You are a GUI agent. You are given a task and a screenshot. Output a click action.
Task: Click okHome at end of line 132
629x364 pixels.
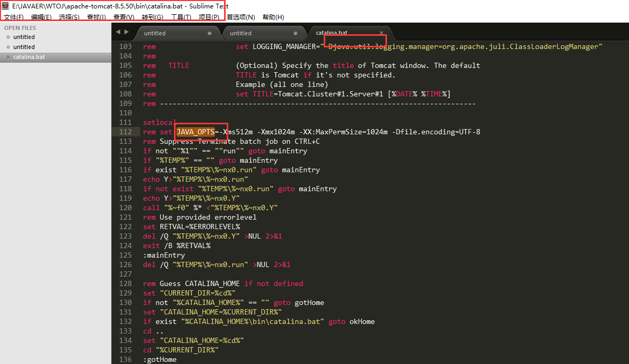point(362,321)
